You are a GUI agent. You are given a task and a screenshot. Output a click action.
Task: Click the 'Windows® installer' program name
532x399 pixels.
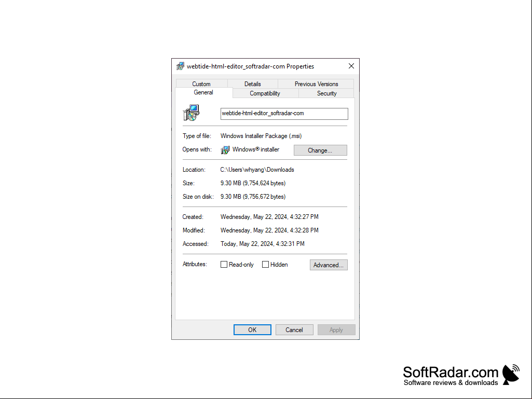[256, 149]
